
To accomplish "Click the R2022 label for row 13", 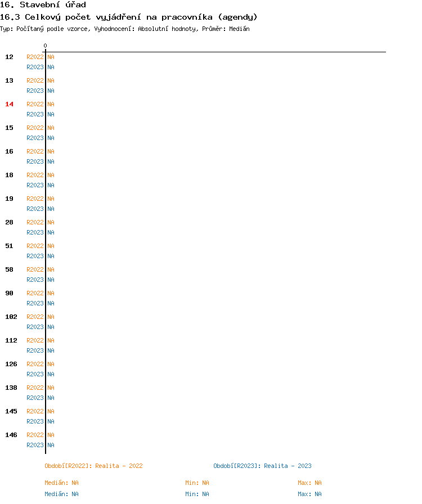I will coord(35,80).
